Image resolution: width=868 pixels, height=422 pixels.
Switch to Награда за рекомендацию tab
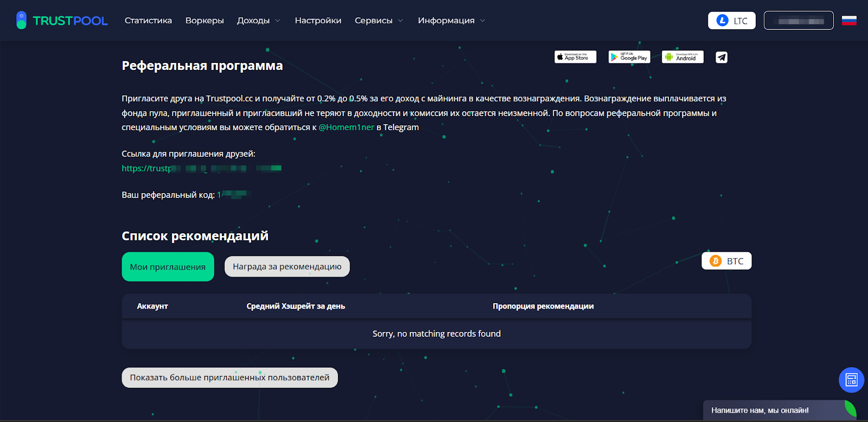pyautogui.click(x=287, y=266)
